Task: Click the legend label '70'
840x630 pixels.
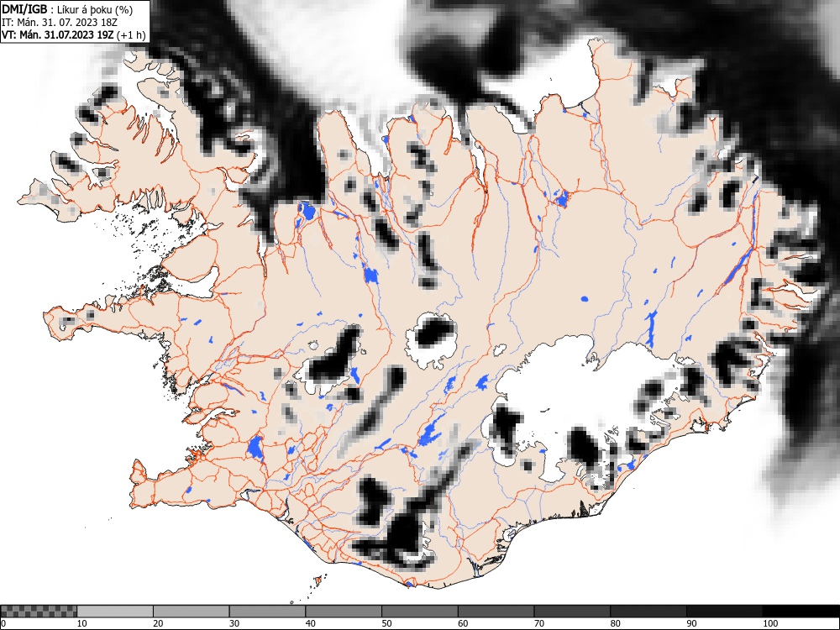Action: 538,623
